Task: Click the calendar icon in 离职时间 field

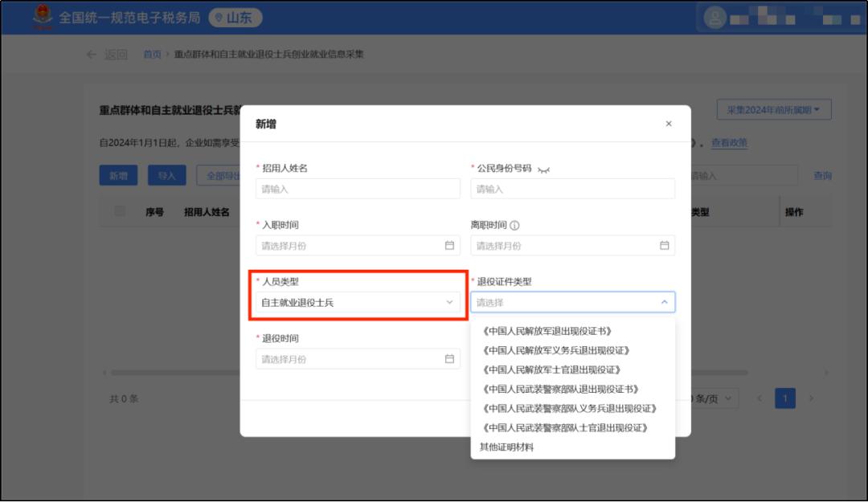Action: 664,246
